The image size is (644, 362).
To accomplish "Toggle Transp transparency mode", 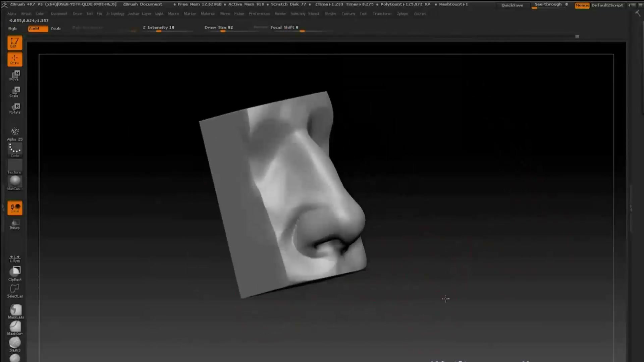I will 14,224.
